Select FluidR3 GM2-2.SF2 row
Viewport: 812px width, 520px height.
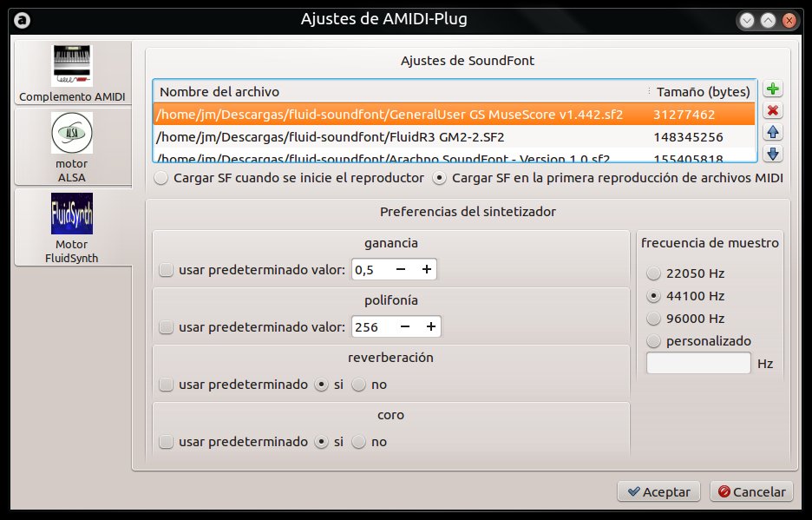[455, 137]
